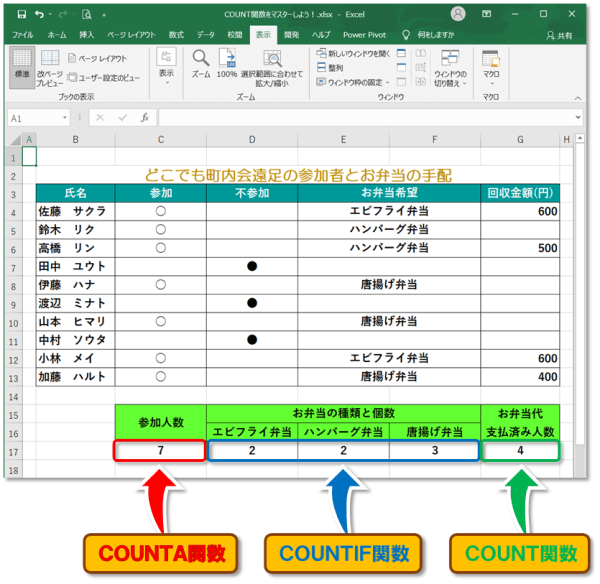Click the formula bar Enter checkmark icon

coord(122,118)
